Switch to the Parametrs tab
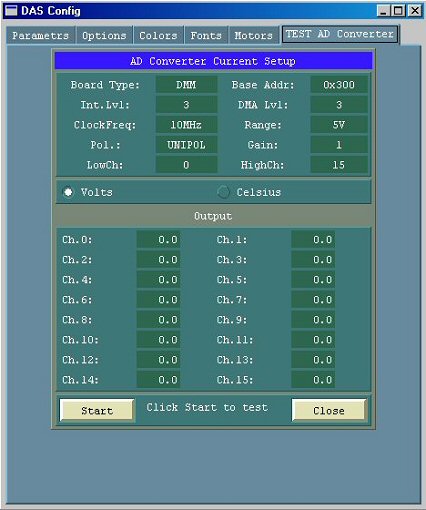This screenshot has width=426, height=510. tap(40, 35)
